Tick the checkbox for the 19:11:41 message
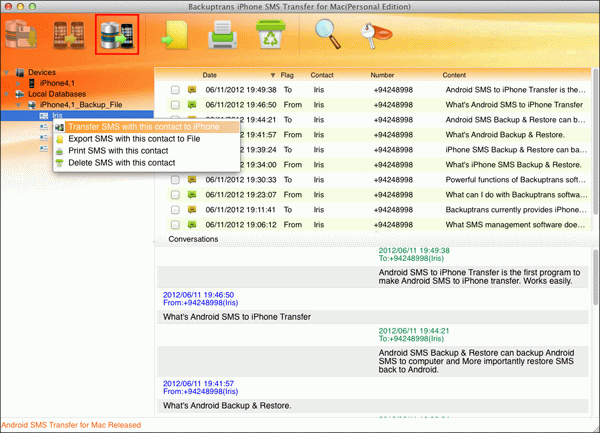The image size is (600, 433). (x=175, y=210)
